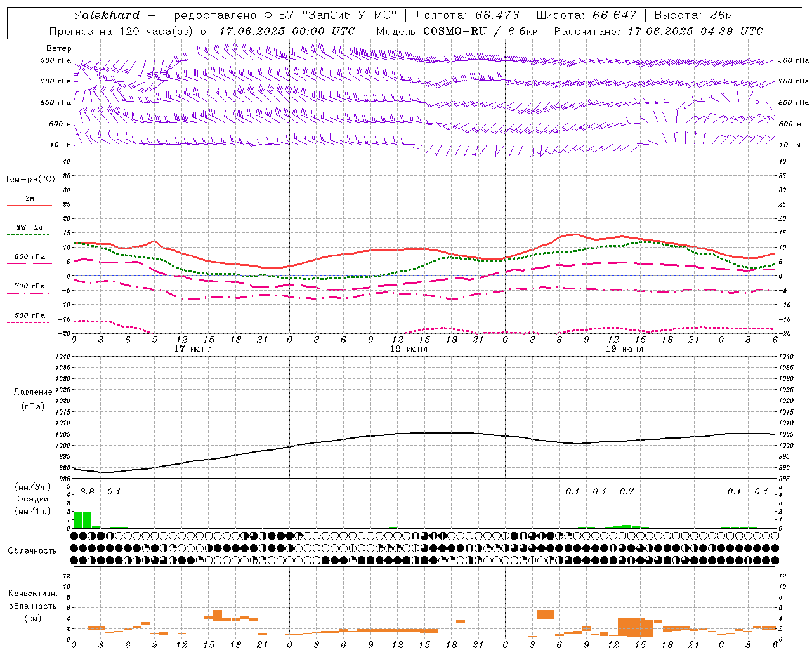
Task: Click the 'Рассчитано: 17.06.2025 04:39 UTC' text
Action: pyautogui.click(x=658, y=31)
